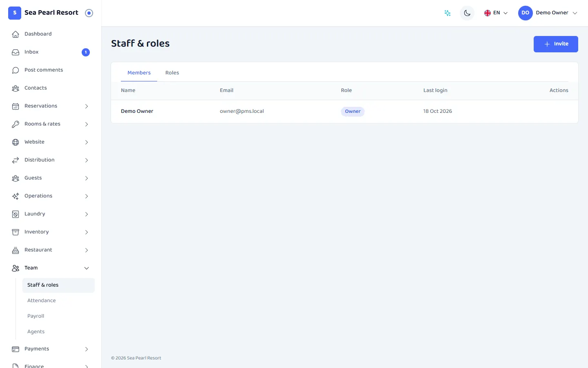Screen dimensions: 588x368
Task: Click the DO avatar in header
Action: (x=526, y=13)
